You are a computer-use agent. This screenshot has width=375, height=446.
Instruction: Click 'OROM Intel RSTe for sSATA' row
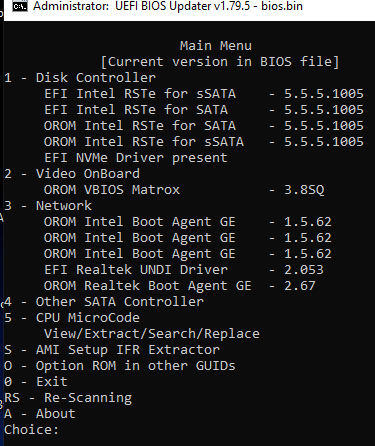pyautogui.click(x=204, y=142)
